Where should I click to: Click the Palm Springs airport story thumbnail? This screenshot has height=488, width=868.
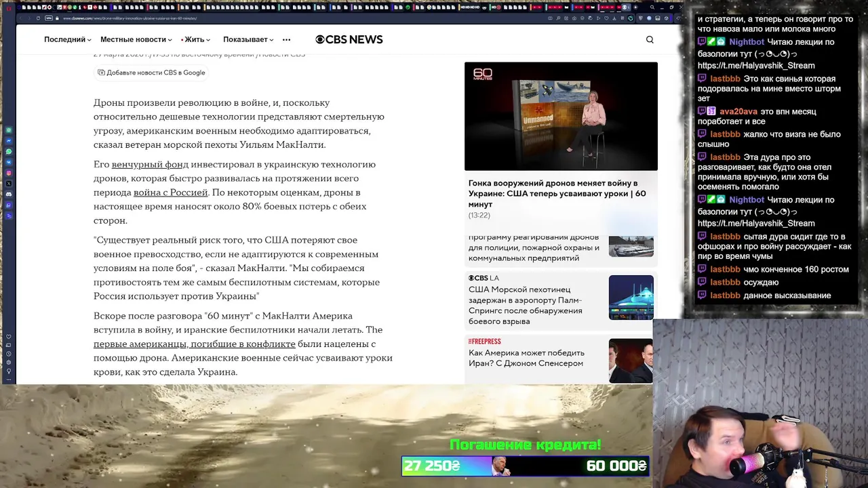click(631, 298)
